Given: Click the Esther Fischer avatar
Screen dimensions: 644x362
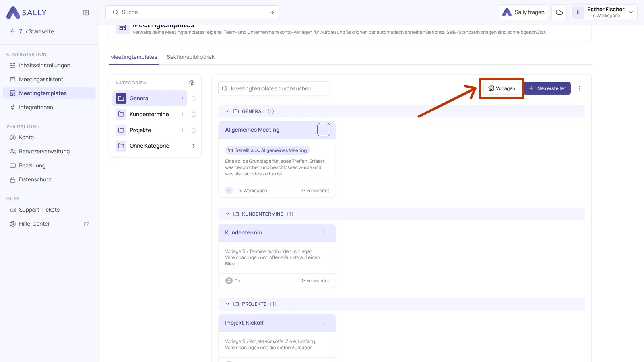Looking at the screenshot, I should pos(578,12).
